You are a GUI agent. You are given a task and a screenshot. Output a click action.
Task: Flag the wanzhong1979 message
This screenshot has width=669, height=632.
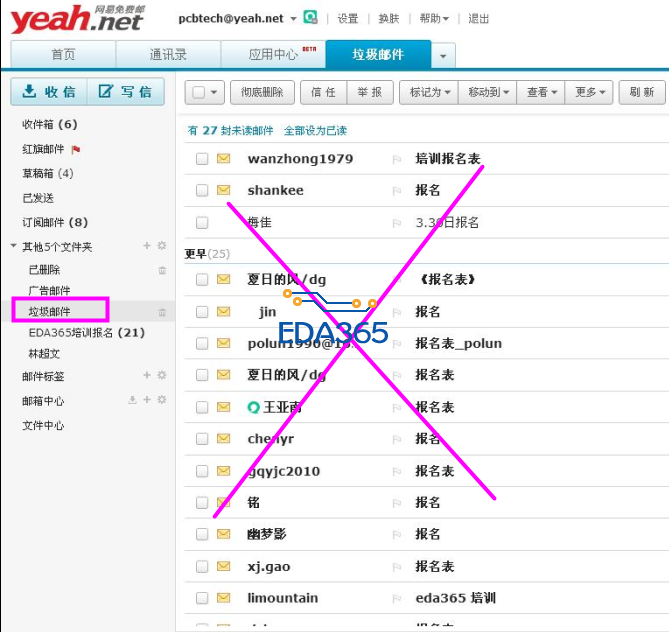coord(397,159)
